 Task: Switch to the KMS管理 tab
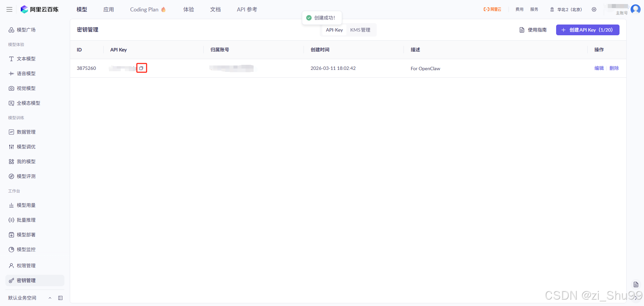[x=360, y=30]
